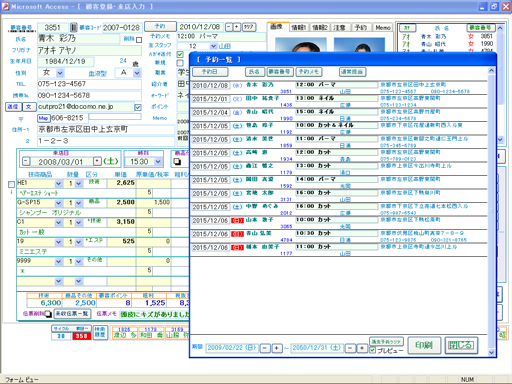Click the red holiday marker on 2015/12/06 山本 row

point(237,221)
